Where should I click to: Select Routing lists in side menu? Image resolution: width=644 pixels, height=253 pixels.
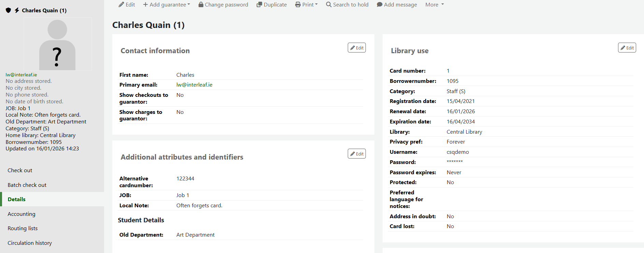pos(23,228)
